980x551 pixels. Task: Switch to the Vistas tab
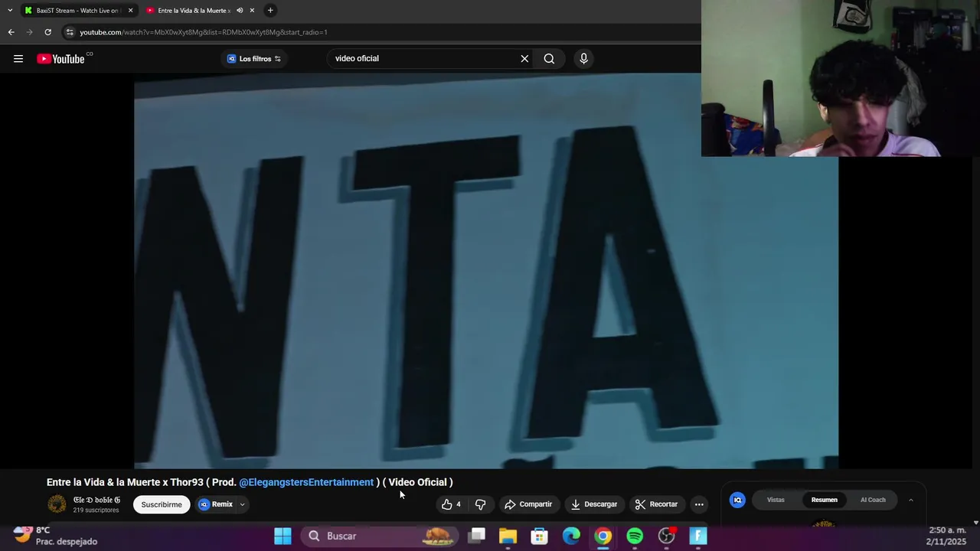[776, 500]
